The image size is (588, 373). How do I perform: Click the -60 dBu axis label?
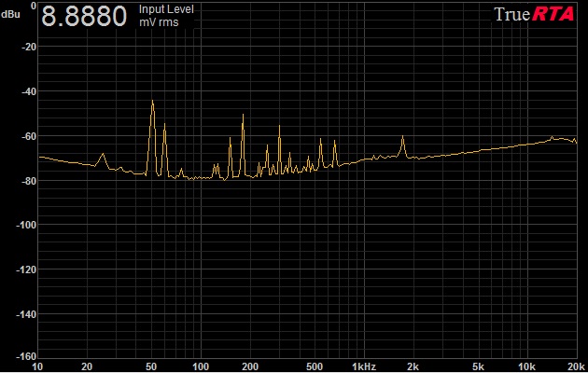point(28,136)
